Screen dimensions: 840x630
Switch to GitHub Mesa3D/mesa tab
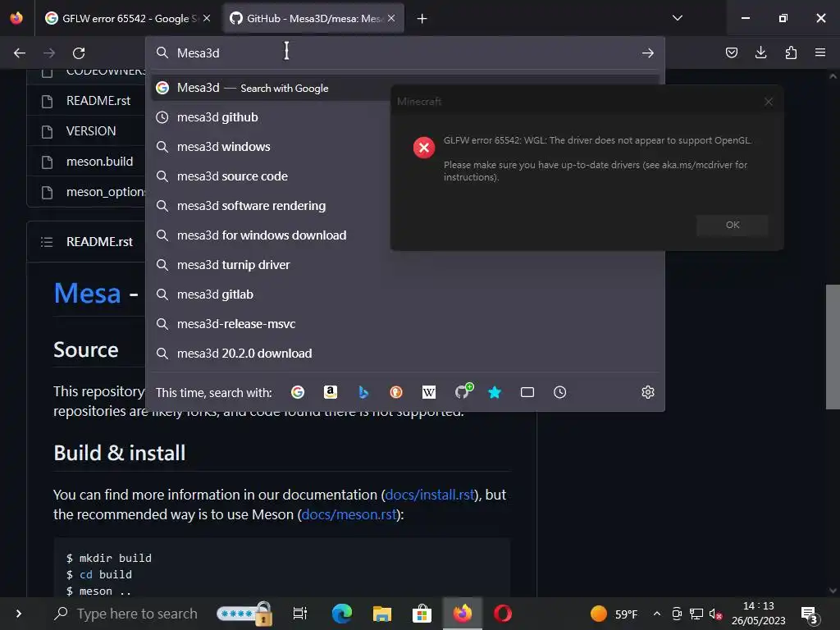[x=313, y=18]
